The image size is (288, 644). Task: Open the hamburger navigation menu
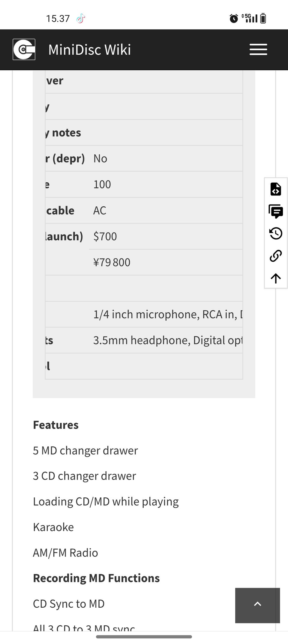tap(258, 50)
